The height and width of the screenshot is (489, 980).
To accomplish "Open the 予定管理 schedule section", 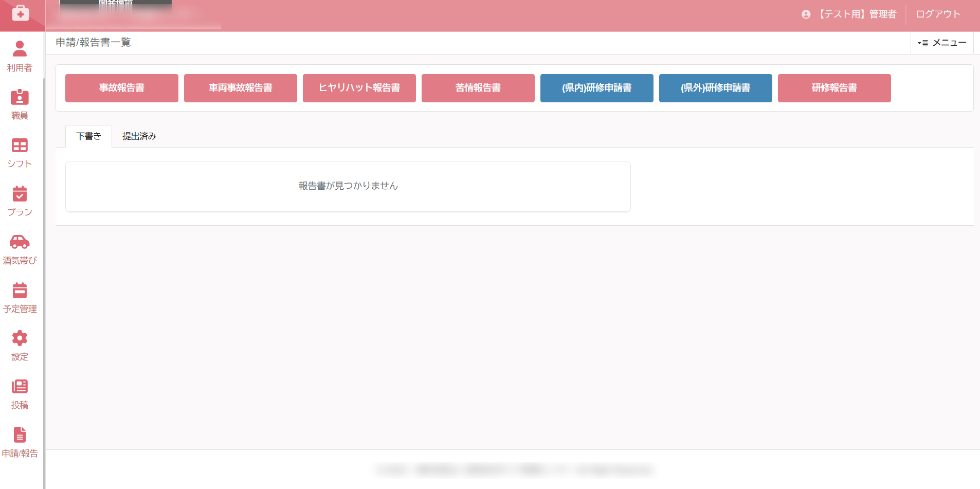I will click(x=20, y=298).
